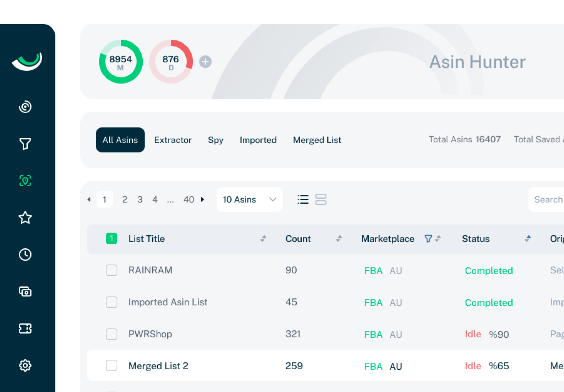Sort by the List Title column arrows
Screen dimensions: 564x392
tap(263, 238)
